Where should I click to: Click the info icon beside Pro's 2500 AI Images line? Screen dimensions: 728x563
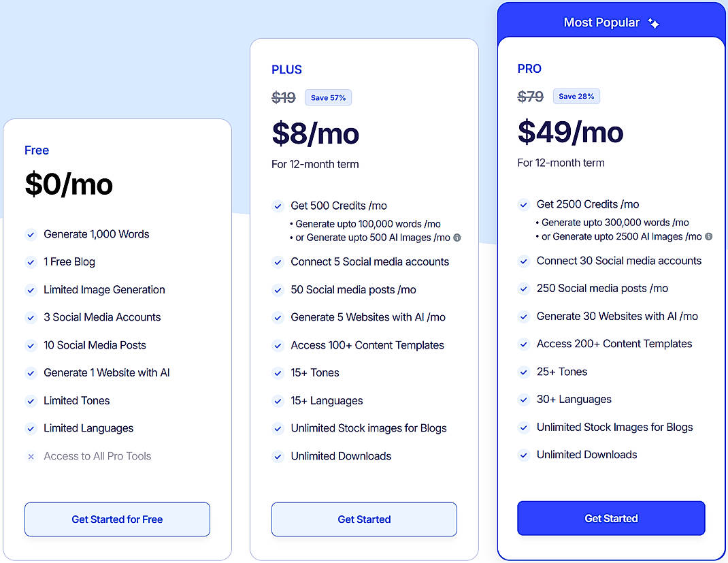point(708,236)
